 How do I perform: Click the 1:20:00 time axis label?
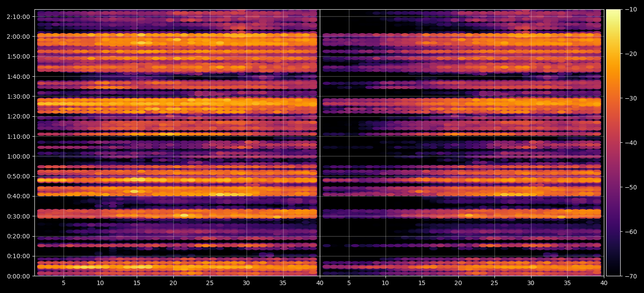pos(19,116)
